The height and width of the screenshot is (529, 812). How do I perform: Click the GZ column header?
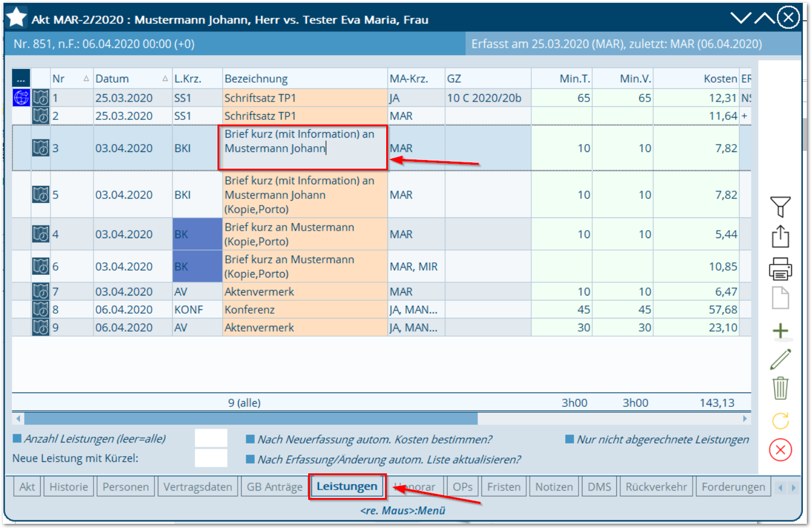point(488,79)
